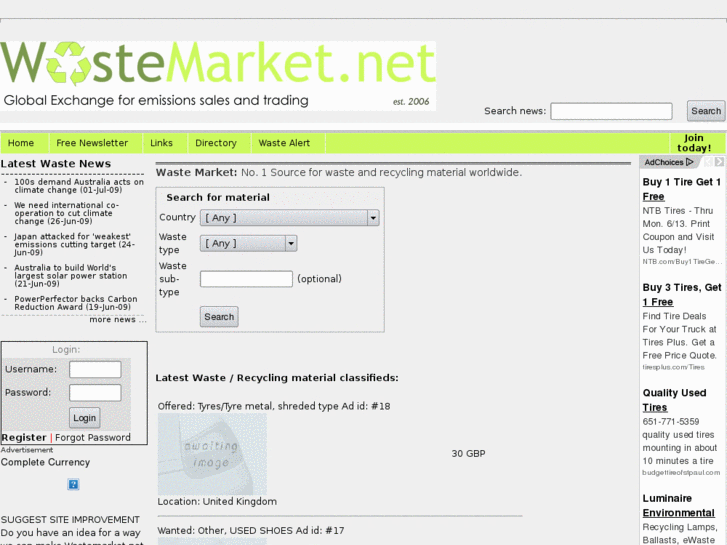Open 'We need international co-operation' news
The height and width of the screenshot is (545, 727).
pos(66,213)
